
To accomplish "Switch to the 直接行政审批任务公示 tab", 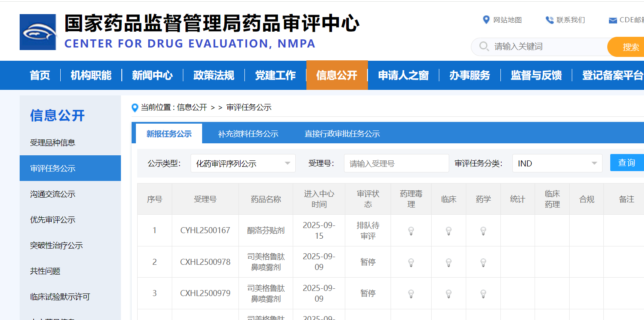I will click(x=342, y=134).
